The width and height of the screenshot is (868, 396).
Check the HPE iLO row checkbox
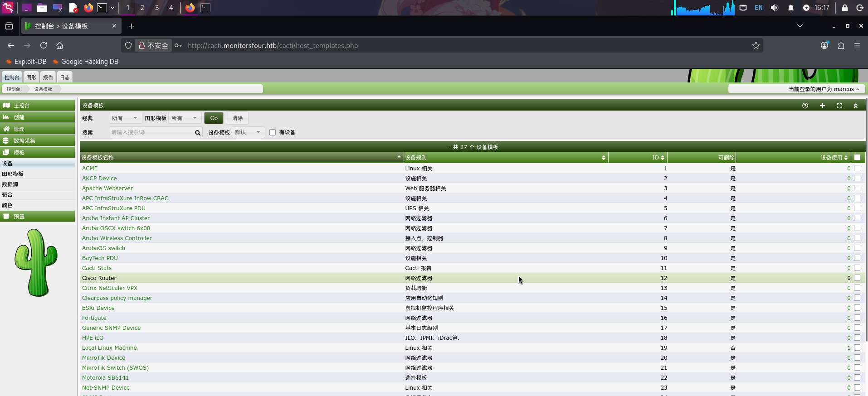(857, 338)
